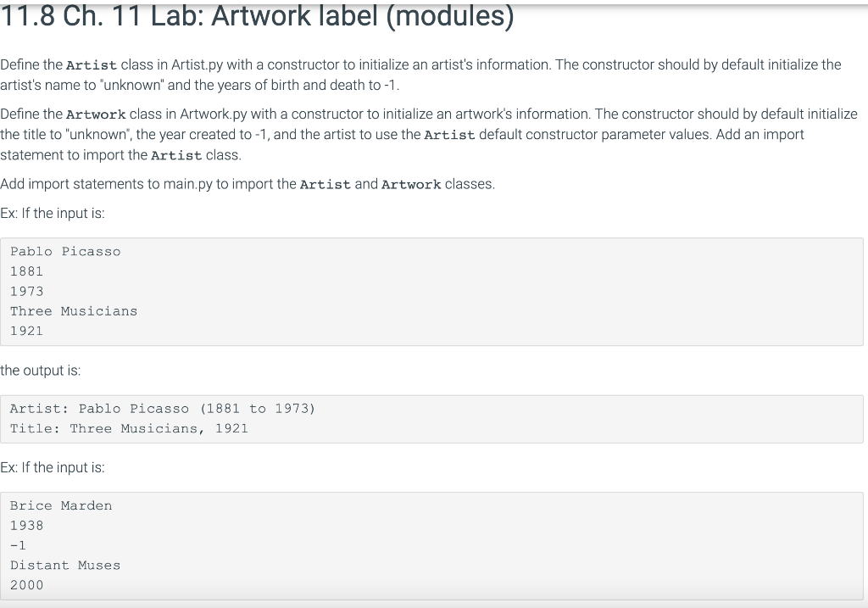Click the '1973' line in input box
868x608 pixels.
26,291
